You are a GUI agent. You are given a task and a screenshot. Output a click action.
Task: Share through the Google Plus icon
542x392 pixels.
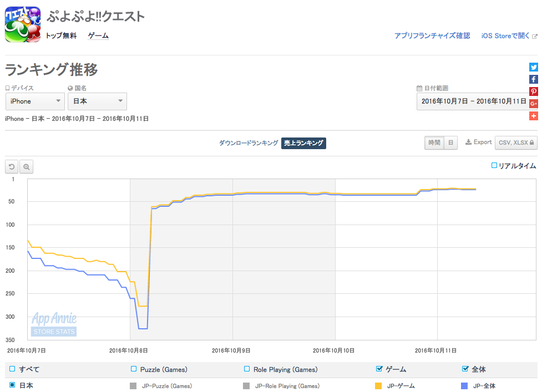tap(533, 103)
